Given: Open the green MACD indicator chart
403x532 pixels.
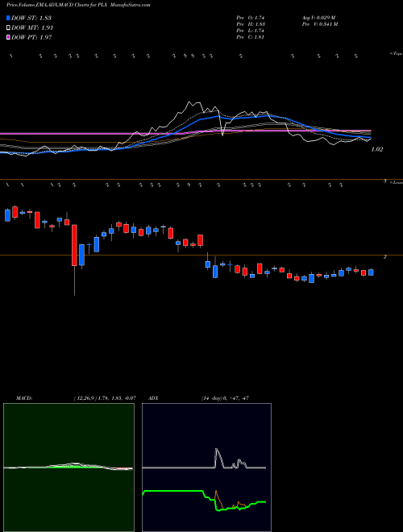Looking at the screenshot, I should tap(69, 468).
